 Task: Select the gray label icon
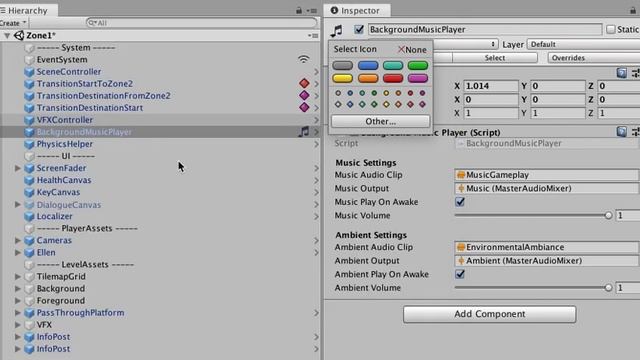(342, 65)
